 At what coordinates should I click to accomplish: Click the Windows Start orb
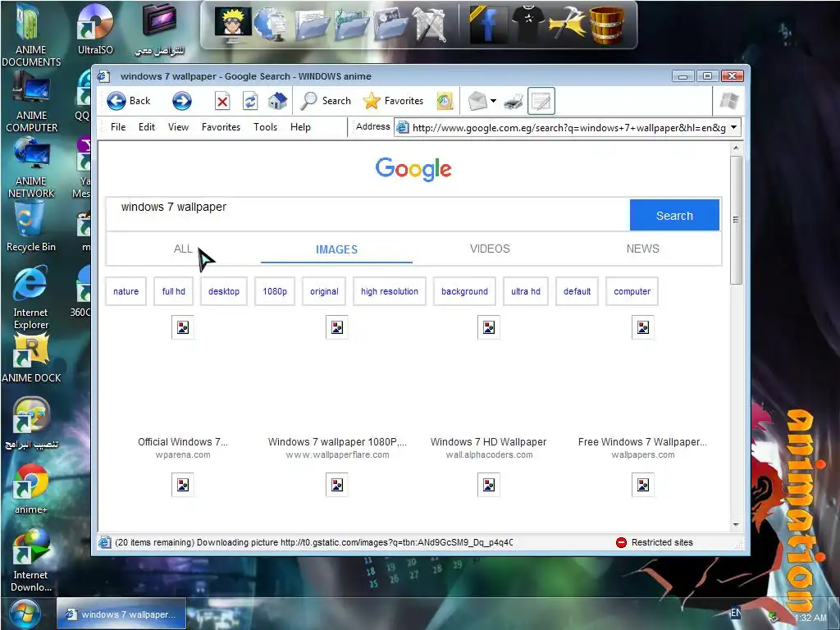(x=25, y=614)
